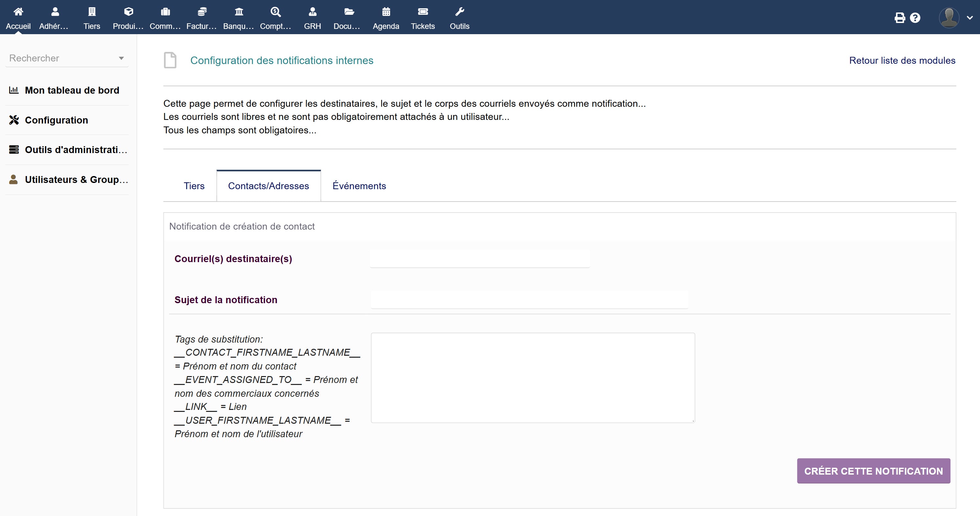This screenshot has width=980, height=516.
Task: Click the Tickets icon in top menu
Action: (x=423, y=12)
